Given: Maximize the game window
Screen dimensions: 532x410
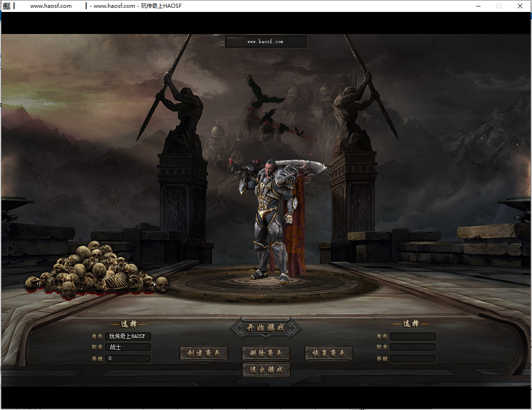Looking at the screenshot, I should (499, 6).
